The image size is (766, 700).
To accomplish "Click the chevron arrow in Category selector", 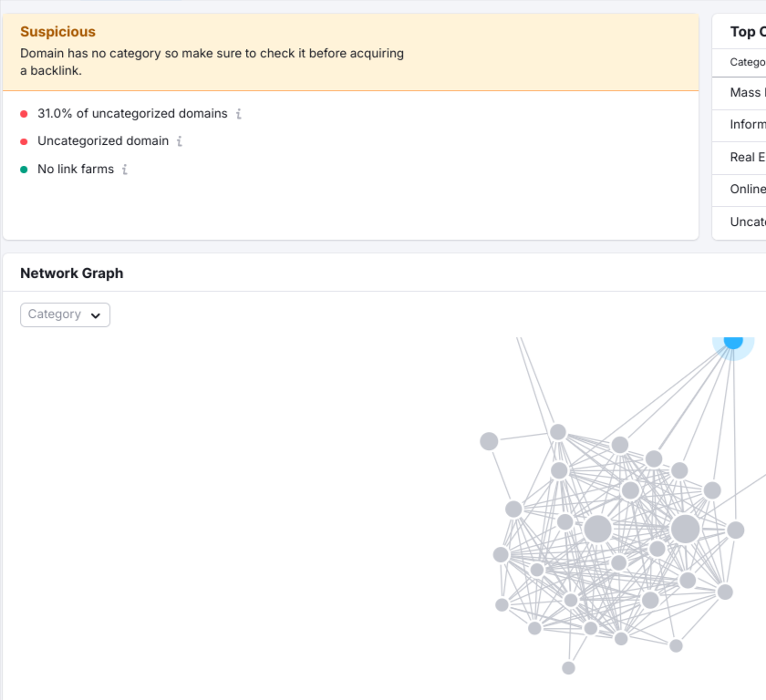I will (96, 315).
